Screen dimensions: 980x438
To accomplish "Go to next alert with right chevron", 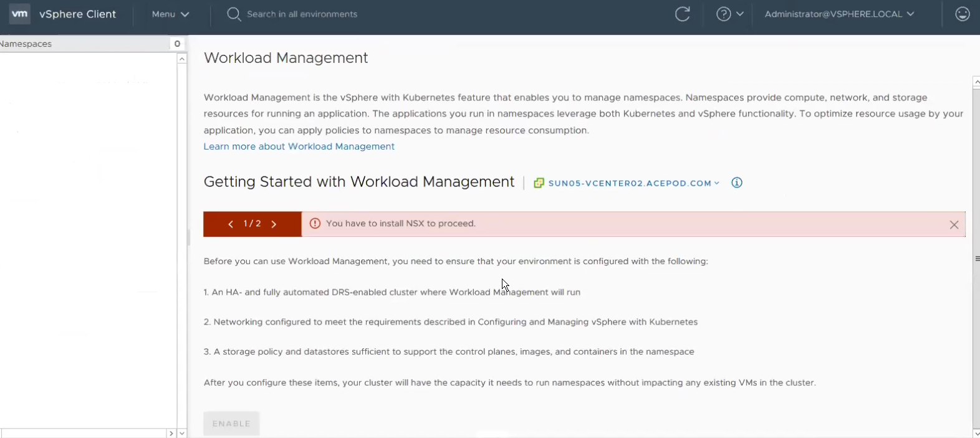I will click(274, 224).
